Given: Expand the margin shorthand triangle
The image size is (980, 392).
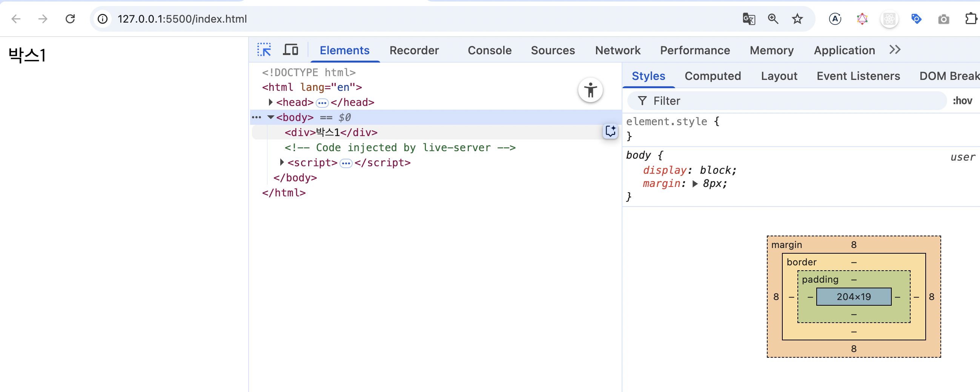Looking at the screenshot, I should click(x=695, y=184).
